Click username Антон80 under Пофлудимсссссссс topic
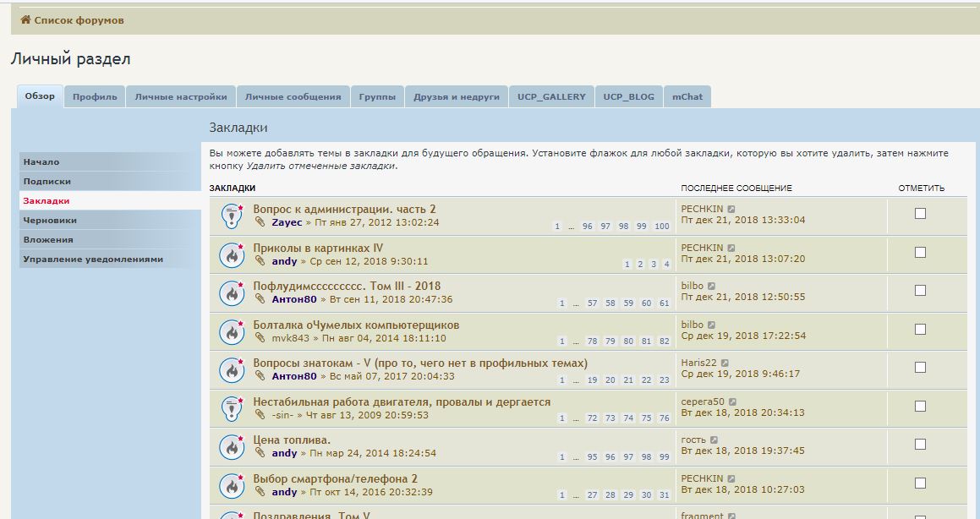Image resolution: width=980 pixels, height=519 pixels. click(x=294, y=299)
